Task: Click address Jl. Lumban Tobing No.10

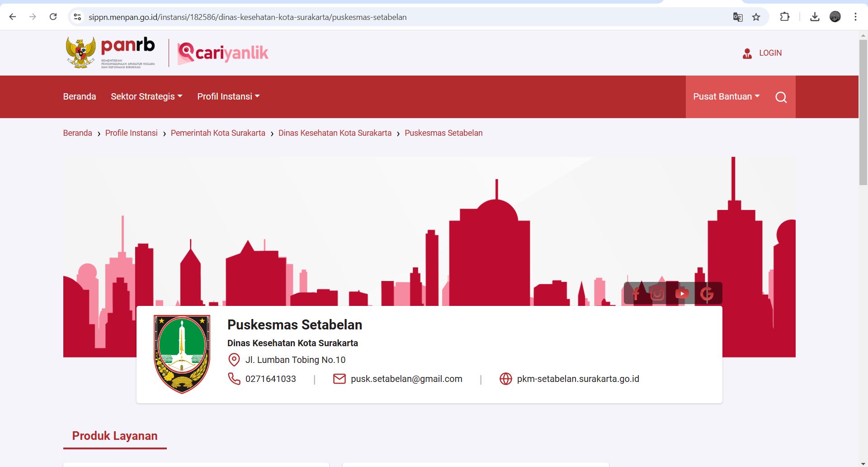Action: pos(295,360)
